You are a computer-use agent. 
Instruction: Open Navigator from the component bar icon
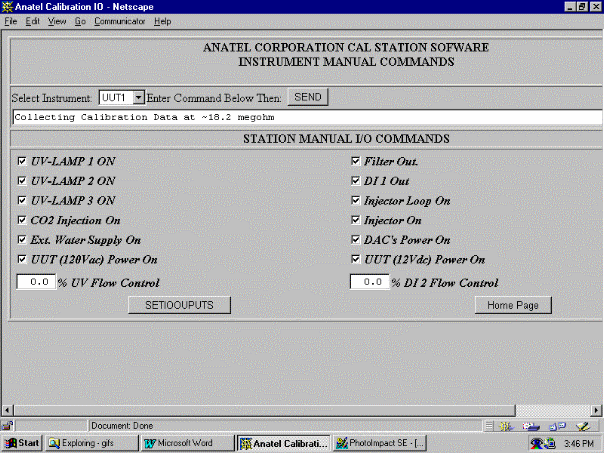[x=506, y=426]
